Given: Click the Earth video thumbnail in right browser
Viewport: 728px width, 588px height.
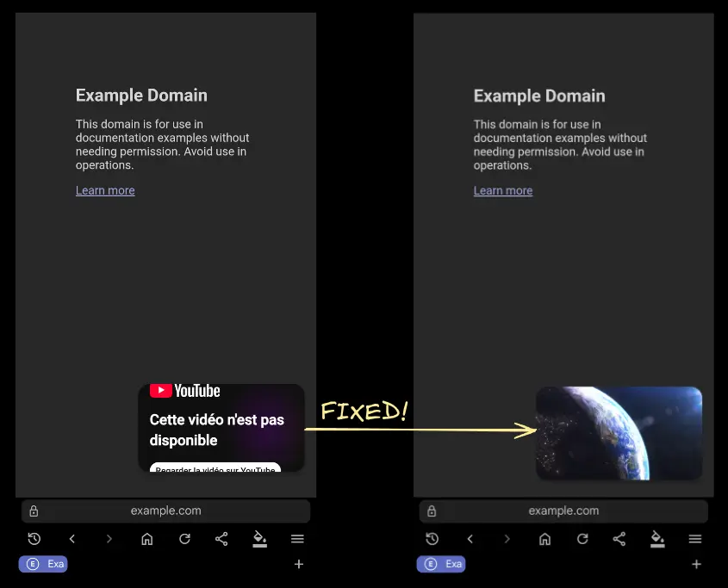Looking at the screenshot, I should (x=619, y=433).
